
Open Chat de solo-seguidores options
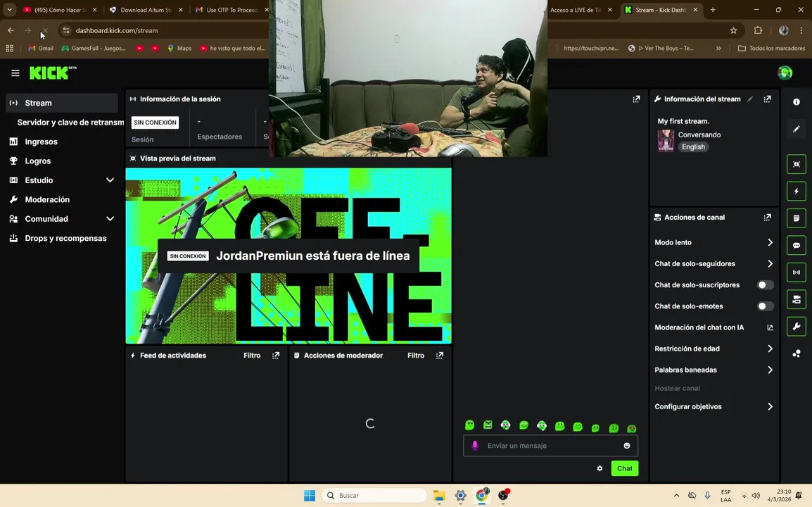click(713, 264)
